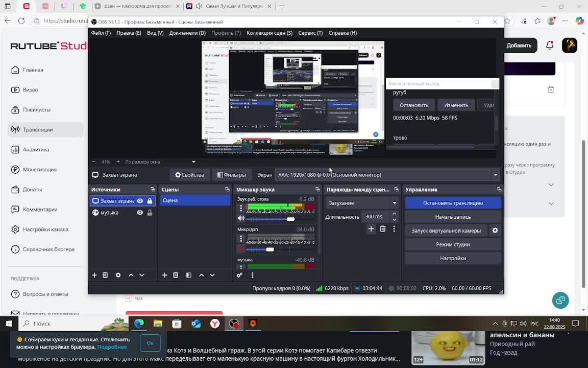
Task: Open RUTUBE user avatar menu
Action: pyautogui.click(x=569, y=45)
